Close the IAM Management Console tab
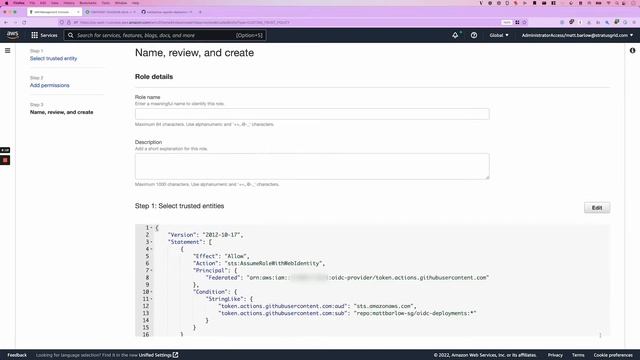 (x=78, y=12)
